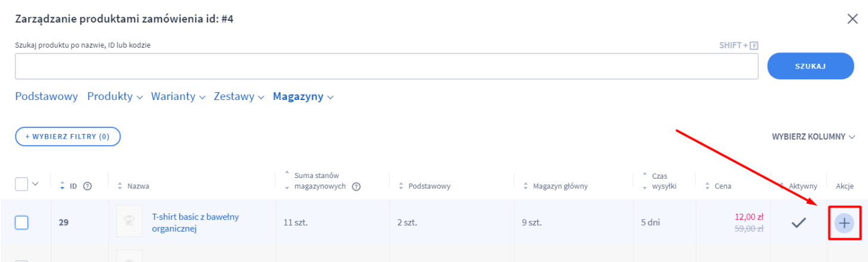
Task: Click active checkmark in T-shirt row
Action: click(799, 223)
